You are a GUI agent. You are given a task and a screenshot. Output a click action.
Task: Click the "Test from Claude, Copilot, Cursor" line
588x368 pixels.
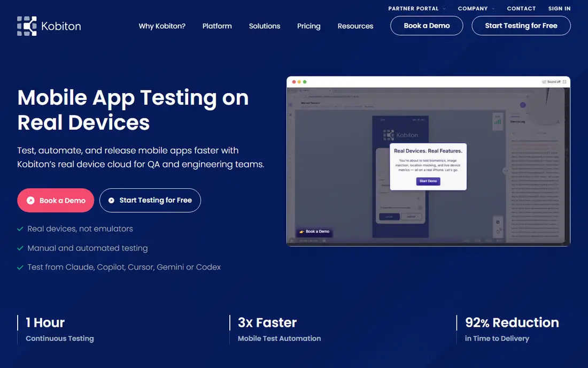124,267
